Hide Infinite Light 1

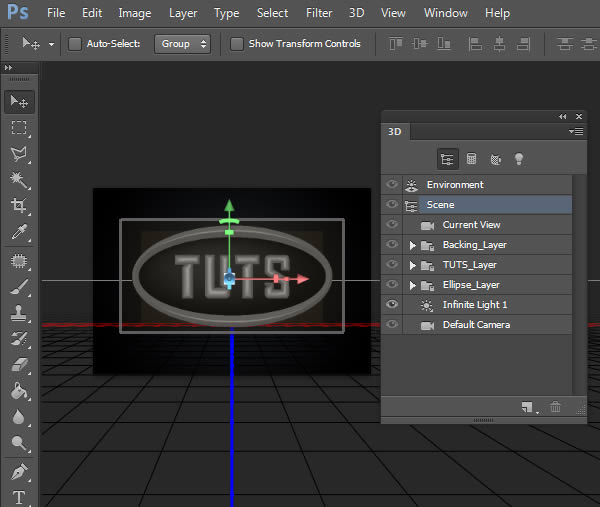point(392,304)
